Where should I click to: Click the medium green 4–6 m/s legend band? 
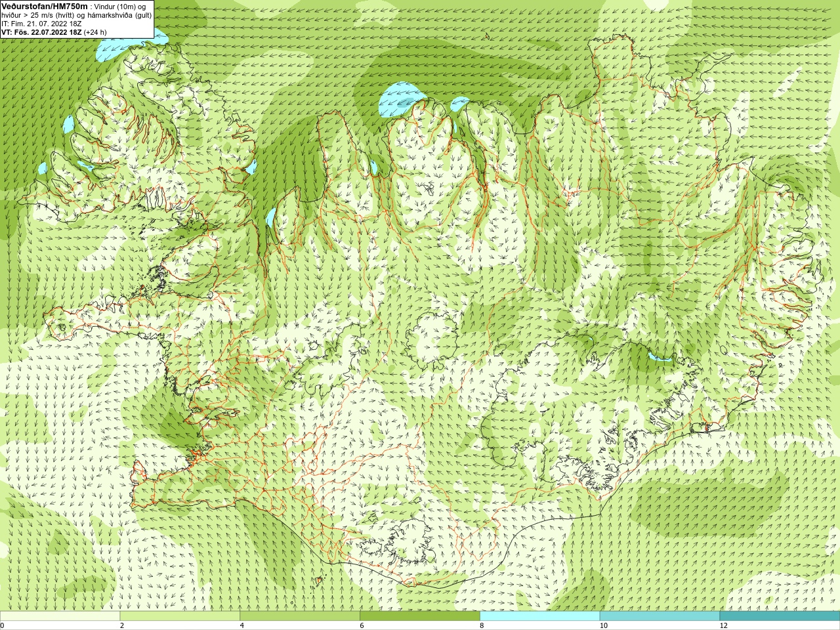click(x=300, y=616)
